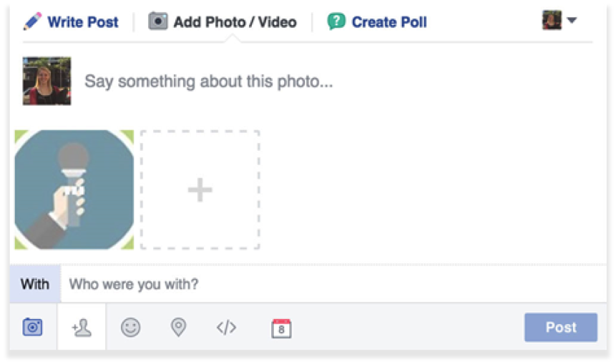Screen dimensions: 616x364
Task: Click the camera icon beside Add Photo / Video
Action: pos(157,21)
